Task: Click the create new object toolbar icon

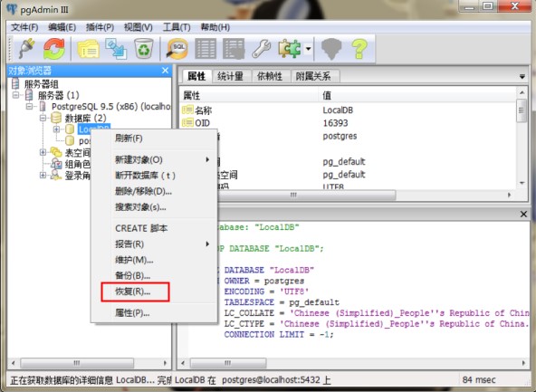Action: 116,49
